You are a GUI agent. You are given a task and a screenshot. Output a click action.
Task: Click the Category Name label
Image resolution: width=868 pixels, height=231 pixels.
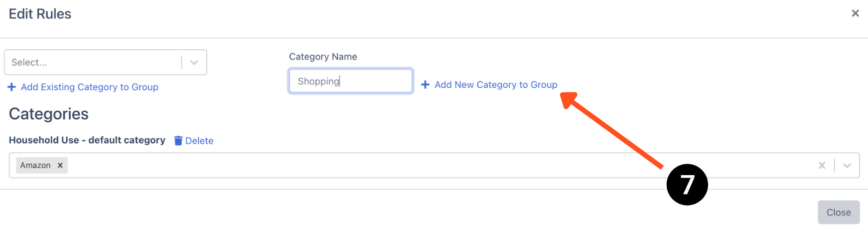click(323, 57)
